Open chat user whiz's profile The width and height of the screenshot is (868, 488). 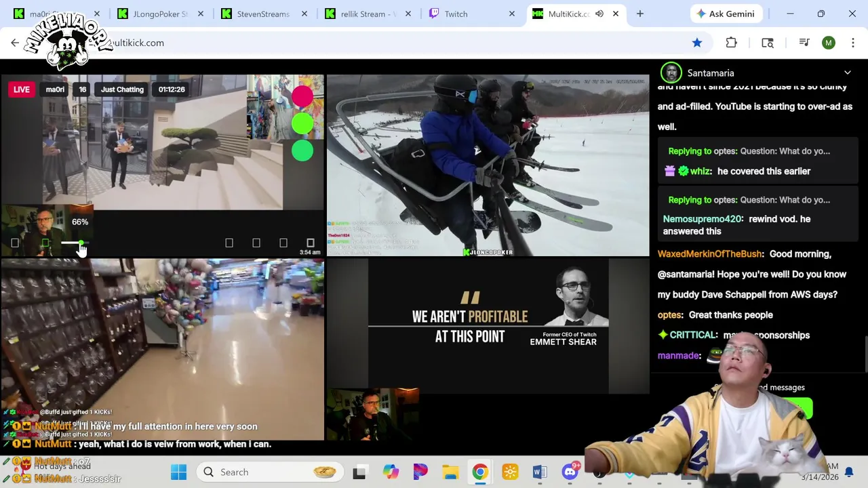tap(701, 171)
